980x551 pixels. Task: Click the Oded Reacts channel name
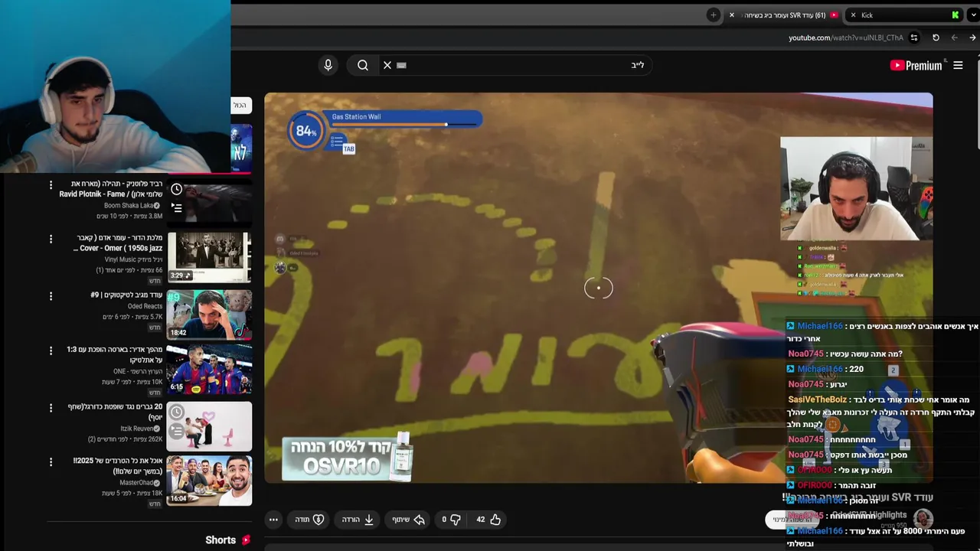145,306
